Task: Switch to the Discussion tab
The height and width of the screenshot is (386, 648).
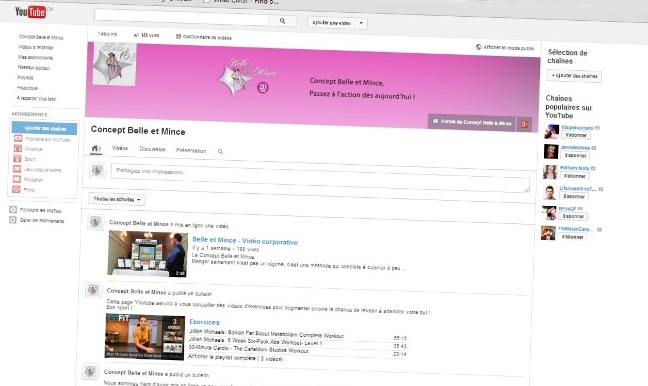Action: [x=152, y=149]
